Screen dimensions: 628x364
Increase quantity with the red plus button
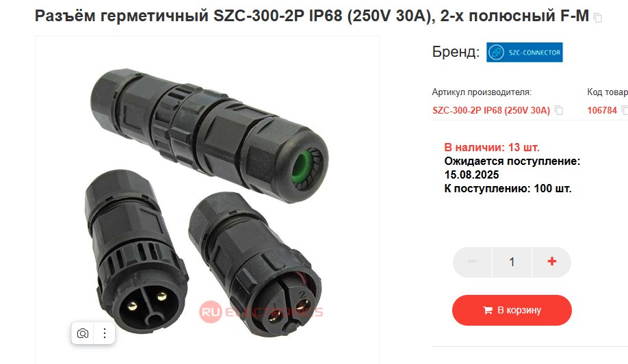(x=551, y=262)
